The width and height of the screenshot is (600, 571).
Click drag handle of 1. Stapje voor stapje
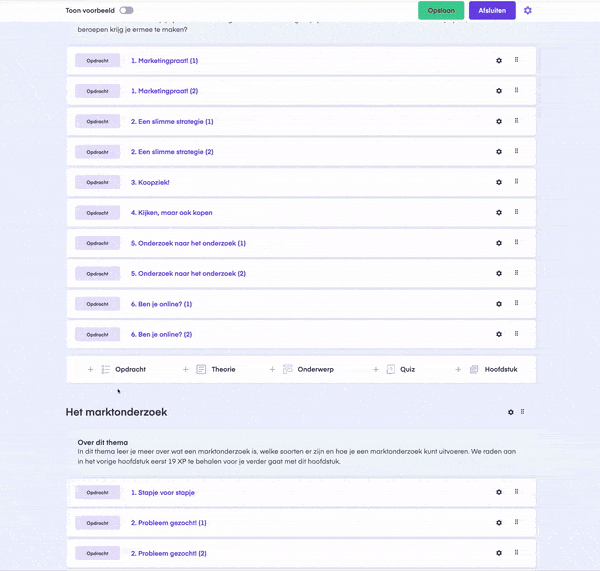516,491
